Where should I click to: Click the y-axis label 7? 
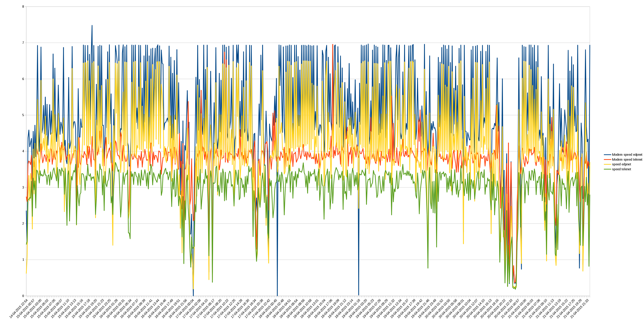click(23, 43)
